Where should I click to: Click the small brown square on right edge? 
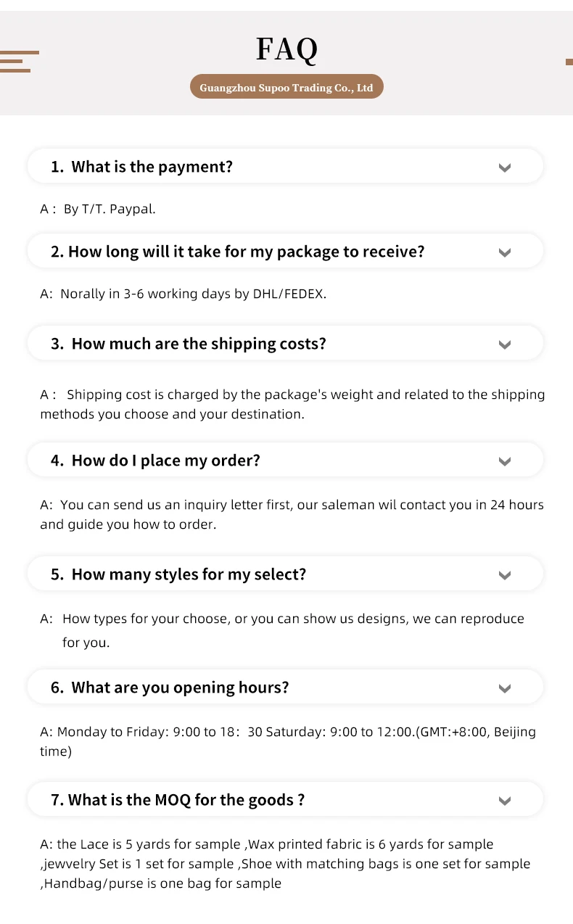tap(569, 62)
